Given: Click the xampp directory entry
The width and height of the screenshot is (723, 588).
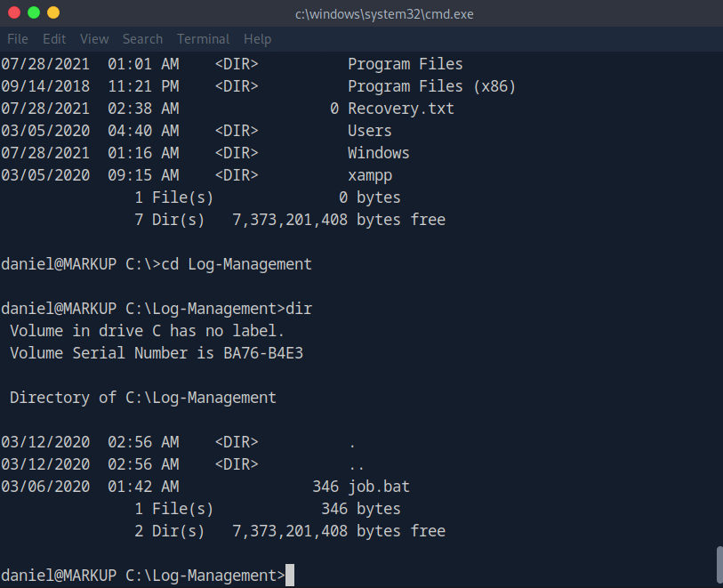Looking at the screenshot, I should point(370,175).
